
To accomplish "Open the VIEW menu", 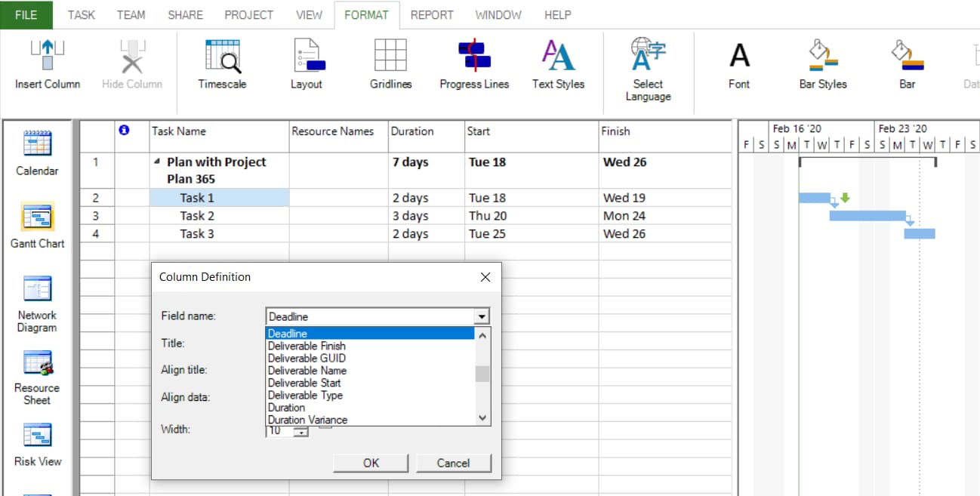I will [x=309, y=14].
